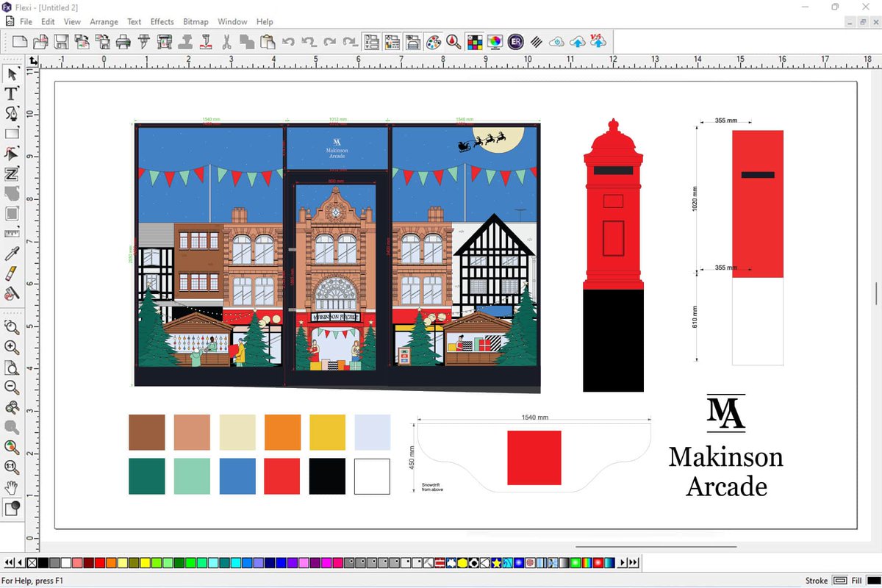Click the monitor color settings icon
882x588 pixels.
[x=495, y=42]
